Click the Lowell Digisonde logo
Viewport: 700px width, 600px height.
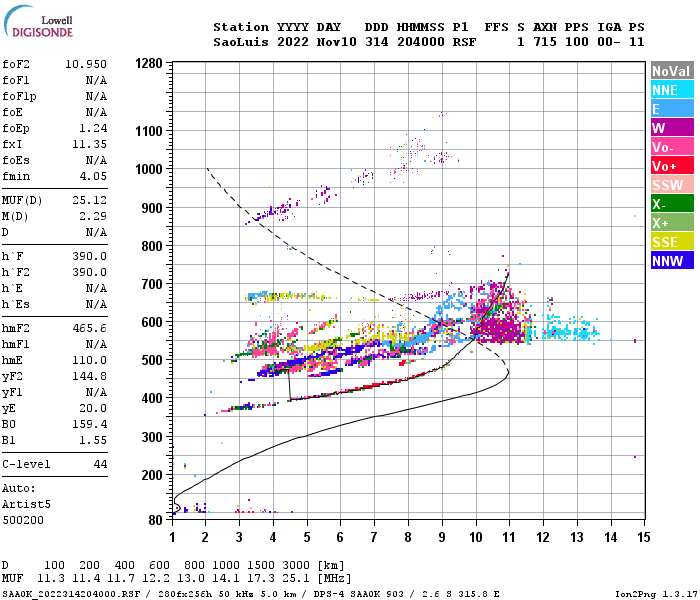point(38,21)
